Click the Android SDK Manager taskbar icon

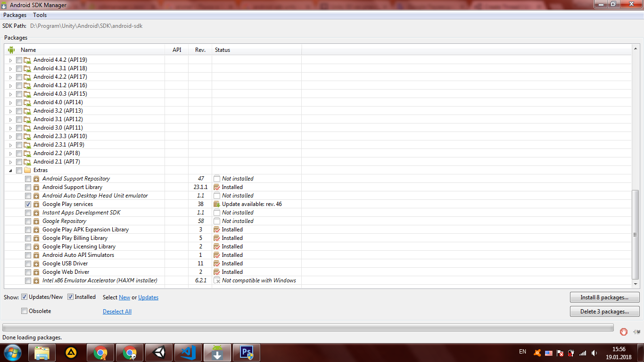coord(217,353)
